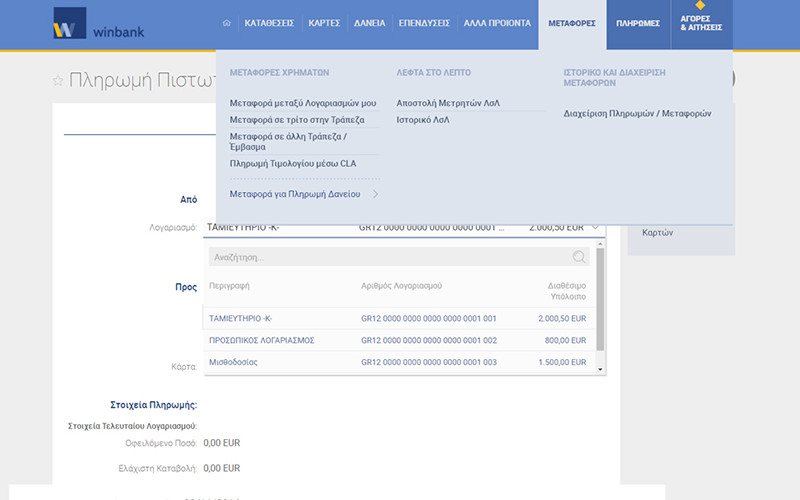Expand the Μεταφορά για Πληρωμή Δανείου chevron
Image resolution: width=800 pixels, height=500 pixels.
375,194
